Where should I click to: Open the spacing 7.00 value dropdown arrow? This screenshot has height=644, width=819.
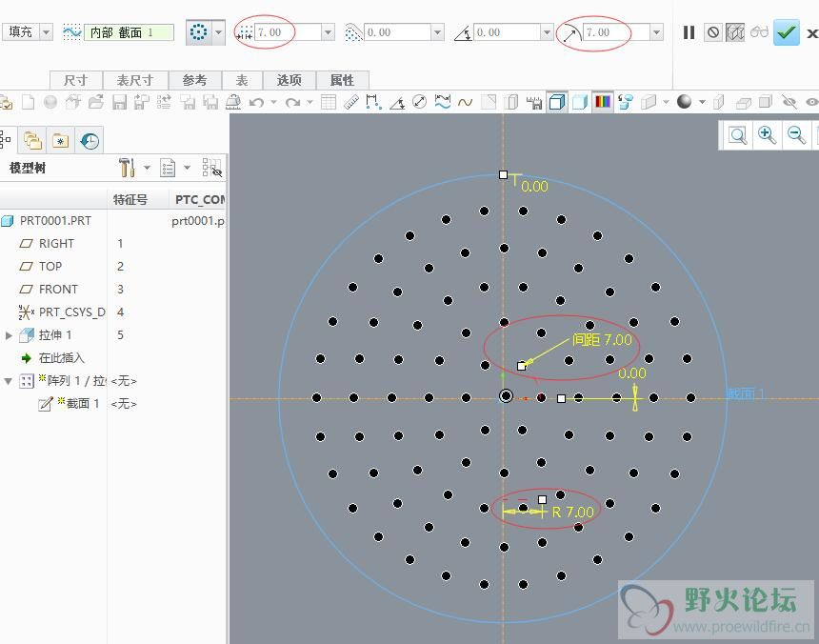click(328, 32)
